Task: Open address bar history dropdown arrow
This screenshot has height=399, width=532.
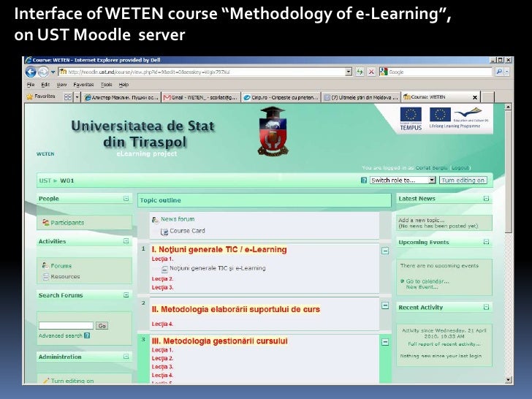Action: (x=349, y=72)
